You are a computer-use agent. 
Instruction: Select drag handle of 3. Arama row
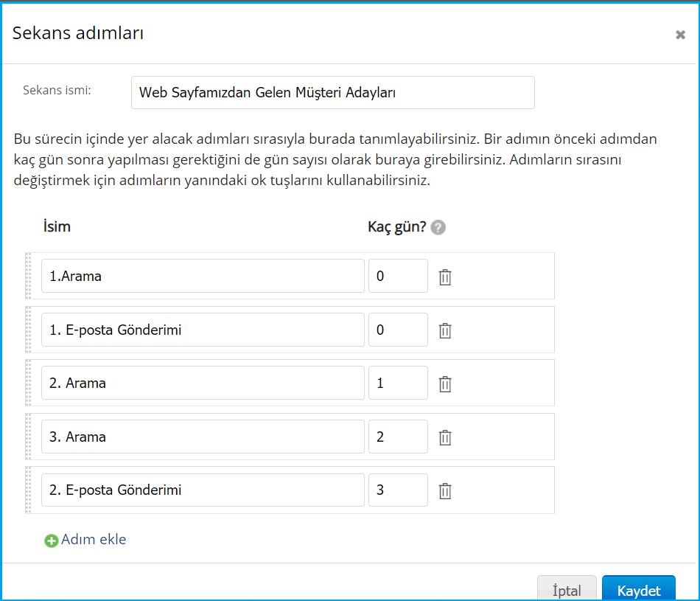(x=28, y=437)
